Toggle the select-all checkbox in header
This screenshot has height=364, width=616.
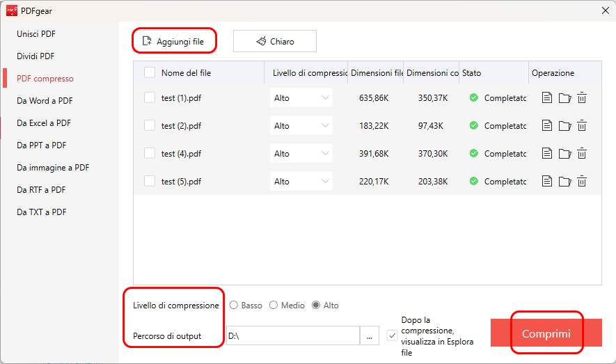(149, 72)
